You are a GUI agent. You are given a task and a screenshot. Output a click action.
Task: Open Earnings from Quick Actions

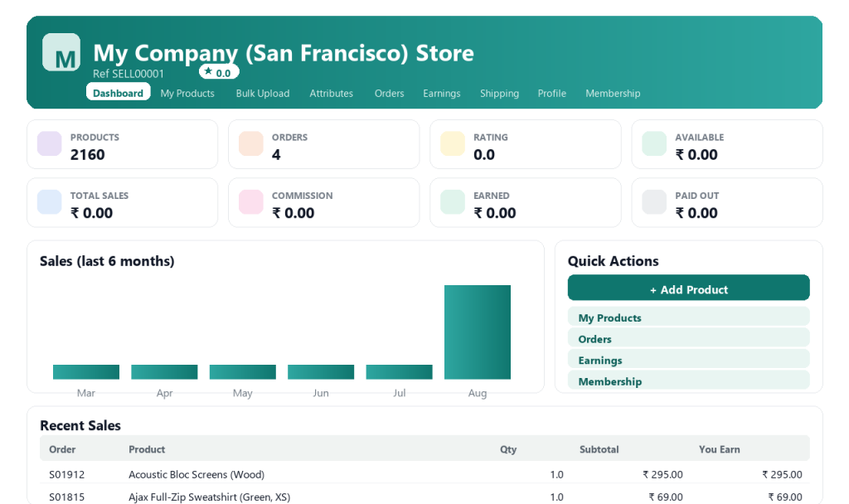(x=689, y=359)
